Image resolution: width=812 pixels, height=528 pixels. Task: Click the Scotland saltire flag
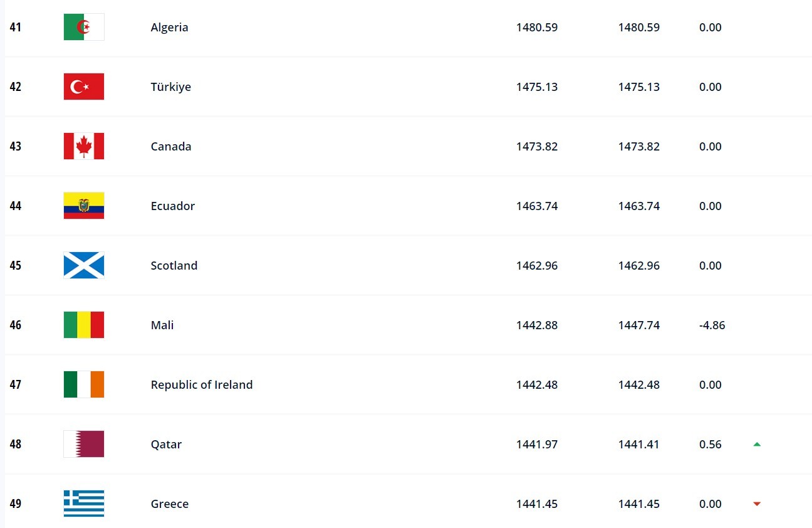pyautogui.click(x=84, y=265)
